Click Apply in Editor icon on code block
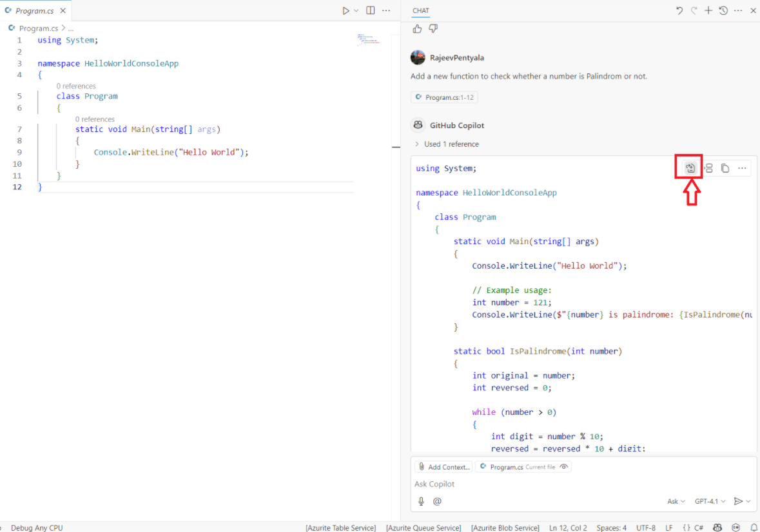Image resolution: width=760 pixels, height=532 pixels. (690, 168)
